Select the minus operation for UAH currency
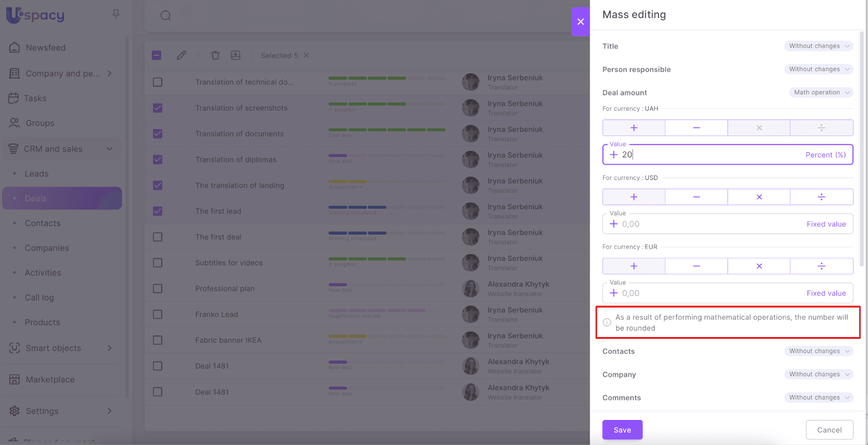The image size is (868, 445). click(696, 128)
